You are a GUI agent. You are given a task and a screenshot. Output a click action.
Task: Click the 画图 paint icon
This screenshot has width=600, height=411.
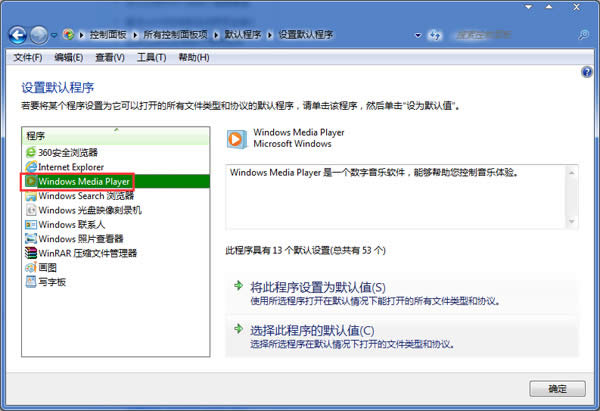pyautogui.click(x=31, y=267)
